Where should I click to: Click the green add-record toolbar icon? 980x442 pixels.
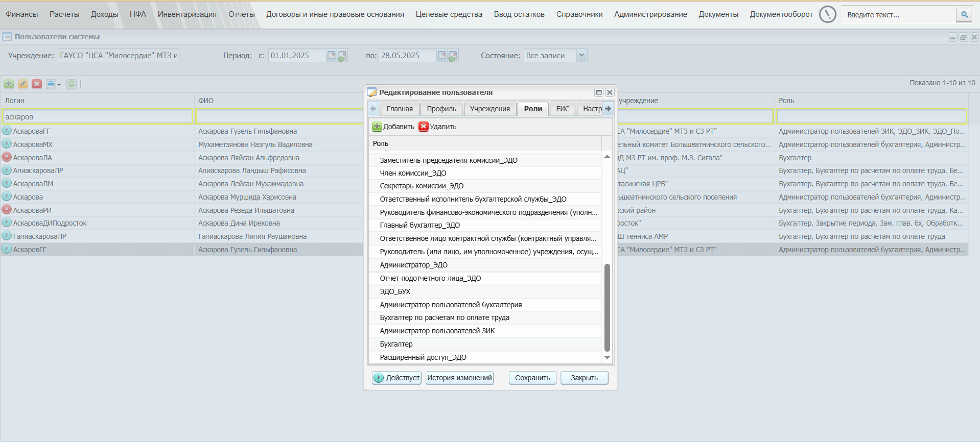pyautogui.click(x=9, y=84)
